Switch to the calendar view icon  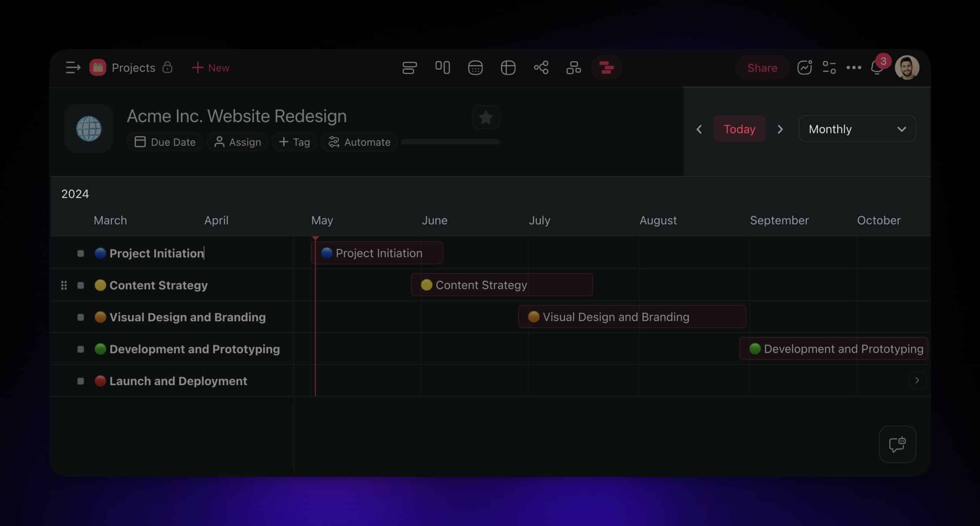point(475,68)
